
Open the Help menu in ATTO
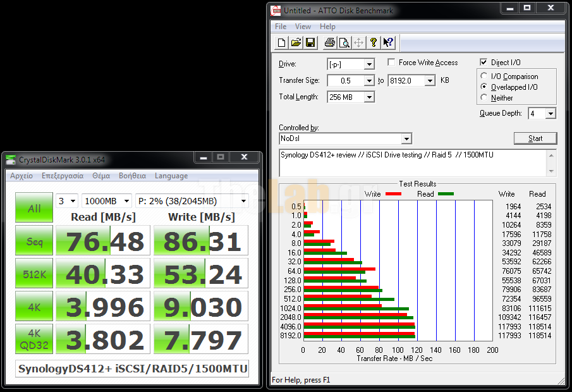coord(327,27)
